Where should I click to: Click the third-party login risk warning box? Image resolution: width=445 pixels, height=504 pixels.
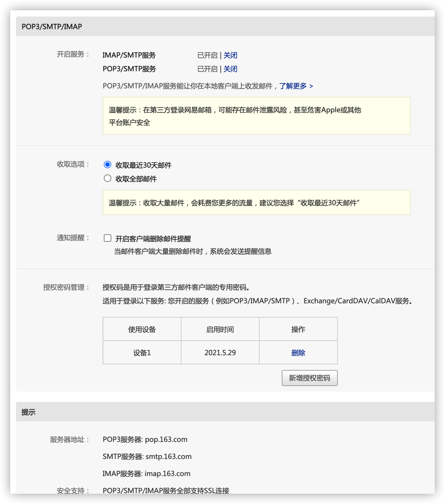(257, 116)
